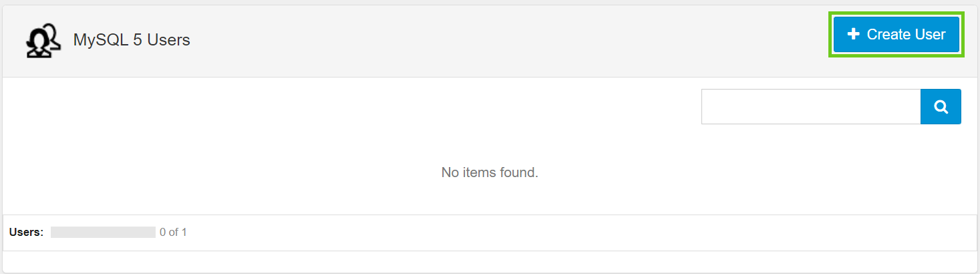Click the plus icon on Create User
This screenshot has width=980, height=274.
click(853, 35)
